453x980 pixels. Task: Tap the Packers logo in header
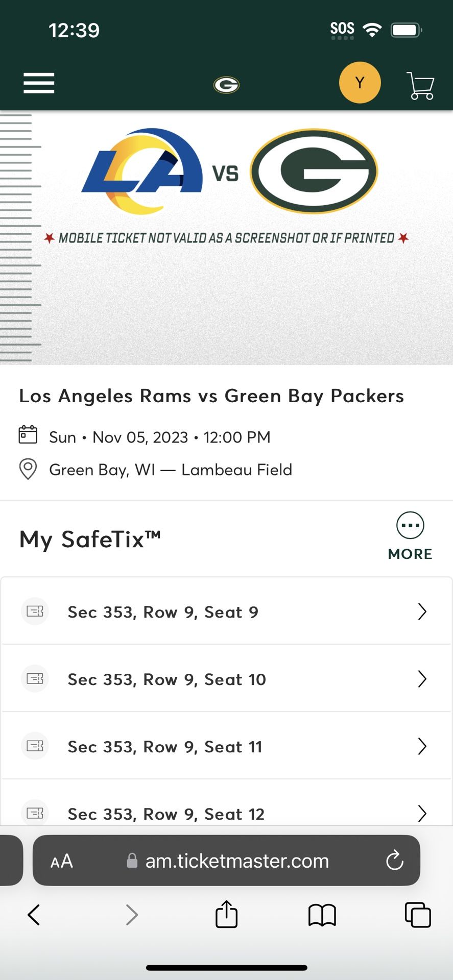(226, 85)
